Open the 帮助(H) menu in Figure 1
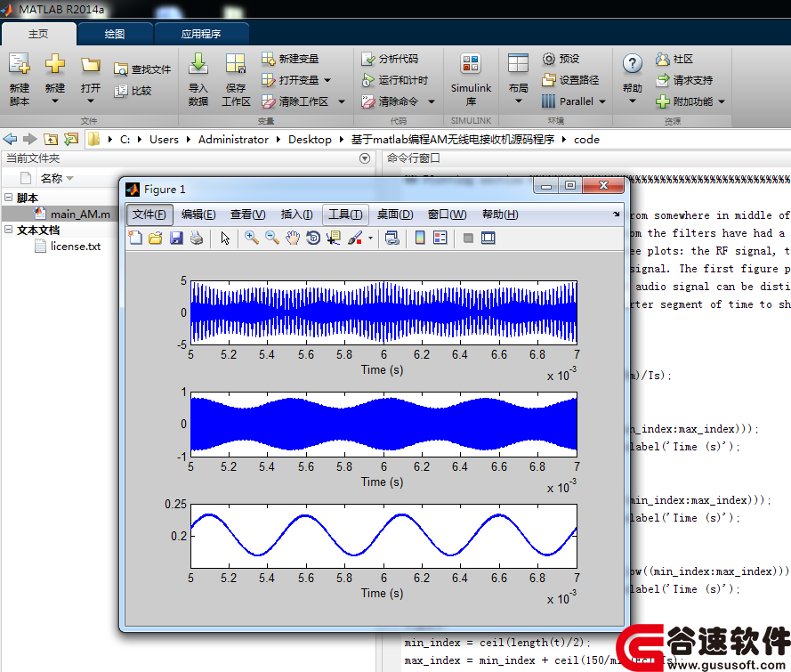Image resolution: width=791 pixels, height=672 pixels. pyautogui.click(x=500, y=215)
